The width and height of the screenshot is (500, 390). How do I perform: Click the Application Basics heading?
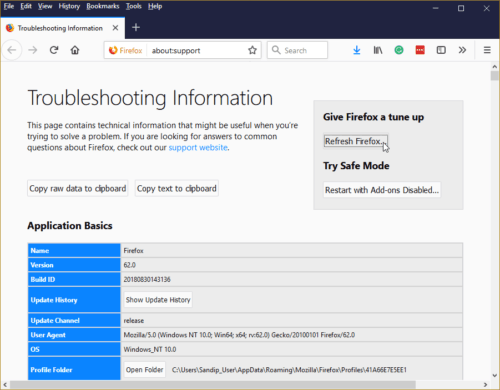(70, 226)
